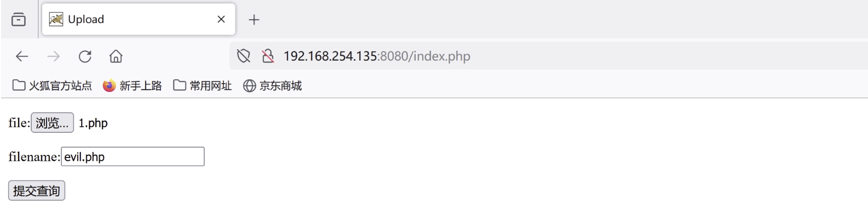Open the 常用网址 bookmark folder
868x216 pixels.
tap(203, 86)
